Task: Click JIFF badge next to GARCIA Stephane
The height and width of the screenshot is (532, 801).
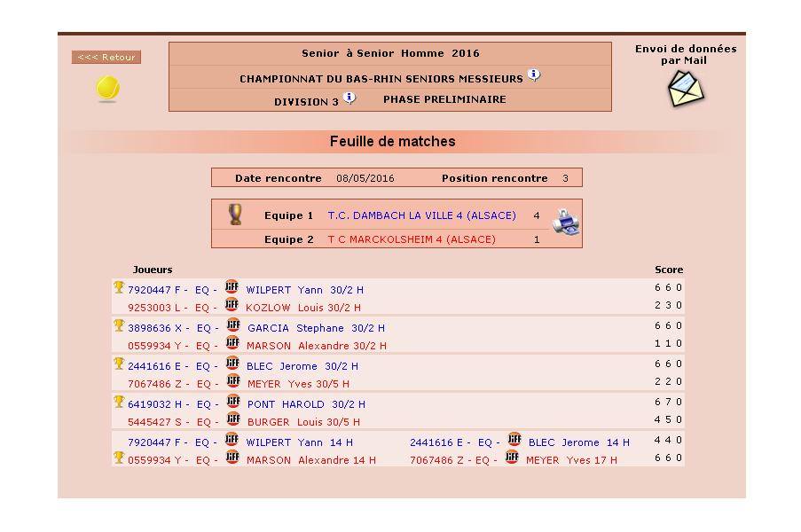Action: (x=233, y=325)
